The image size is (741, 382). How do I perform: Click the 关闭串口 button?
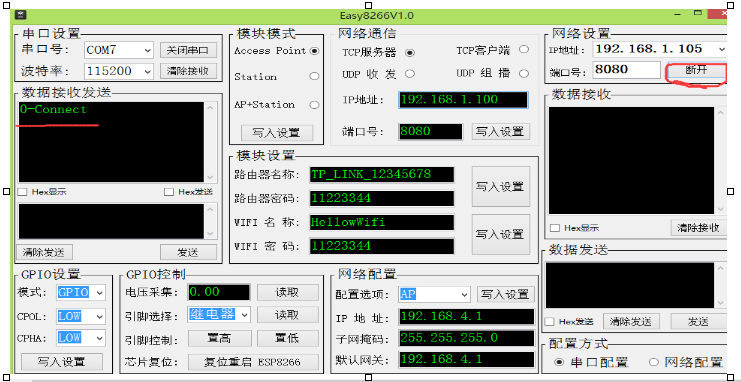[x=188, y=50]
